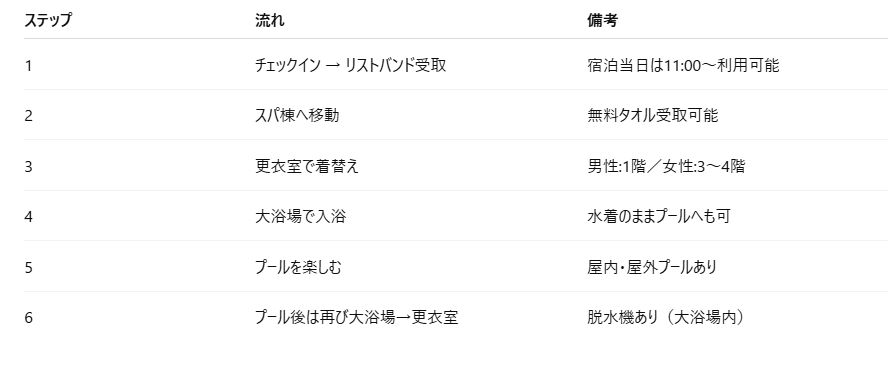Screen dimensions: 891x375
Task: Click step number 4 cell
Action: point(28,217)
